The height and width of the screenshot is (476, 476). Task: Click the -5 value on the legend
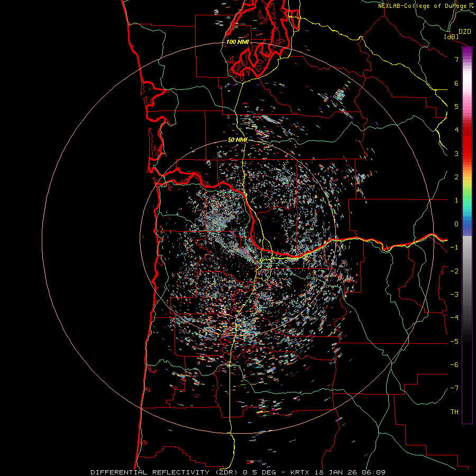tap(454, 341)
